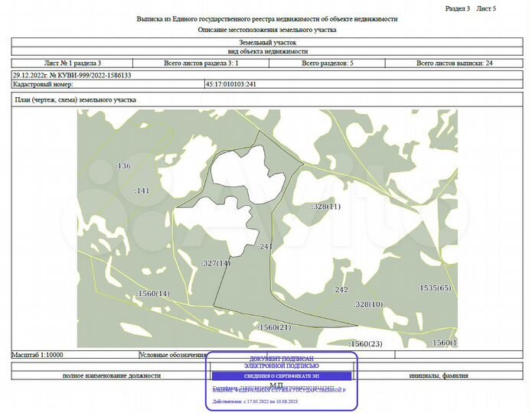Select parcel :328(11) on the map
Screen dimensions: 532x413
coord(326,206)
